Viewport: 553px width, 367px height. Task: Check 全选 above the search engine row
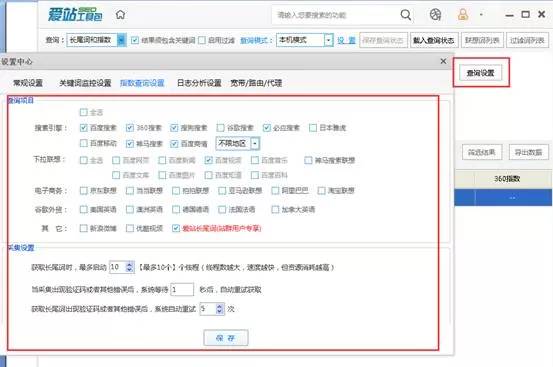coord(84,112)
